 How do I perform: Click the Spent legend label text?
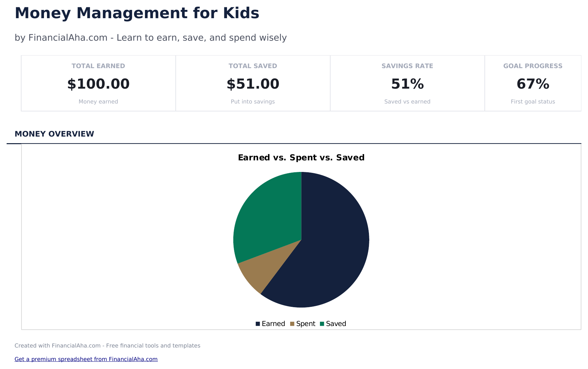pyautogui.click(x=306, y=324)
